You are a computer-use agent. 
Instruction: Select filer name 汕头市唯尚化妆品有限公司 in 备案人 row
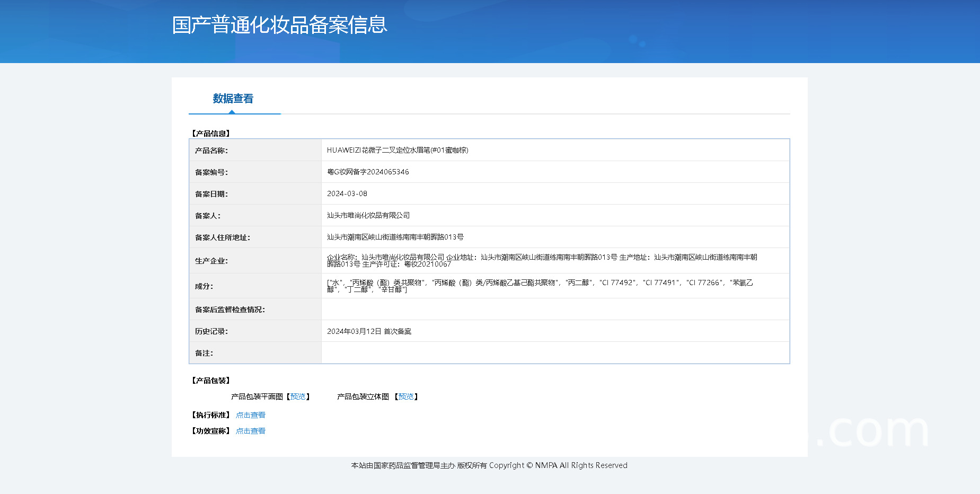pos(368,215)
